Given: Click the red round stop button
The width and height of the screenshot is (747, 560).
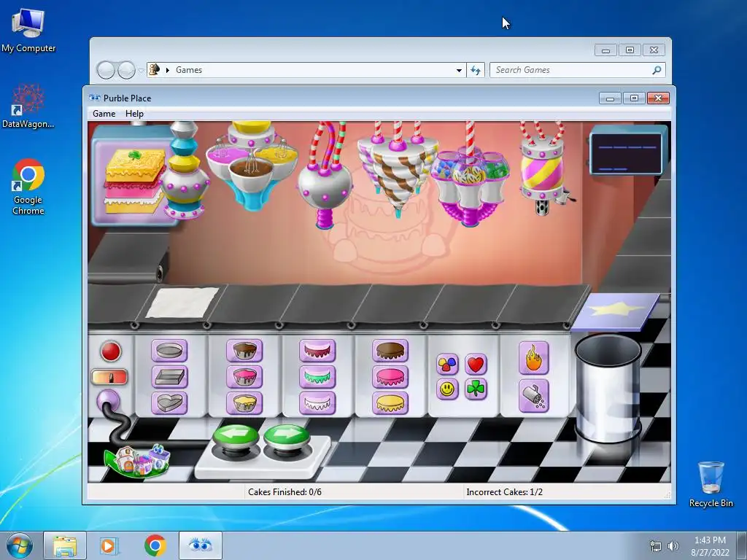Looking at the screenshot, I should coord(111,351).
